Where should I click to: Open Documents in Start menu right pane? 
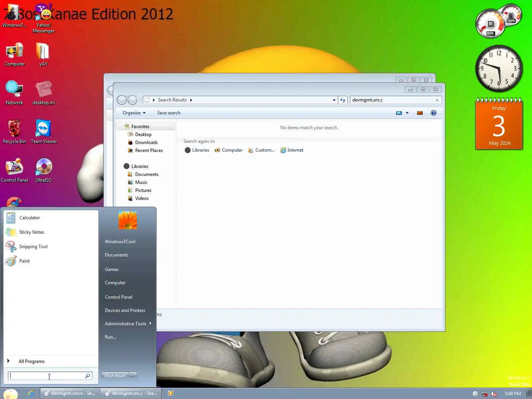pos(127,255)
